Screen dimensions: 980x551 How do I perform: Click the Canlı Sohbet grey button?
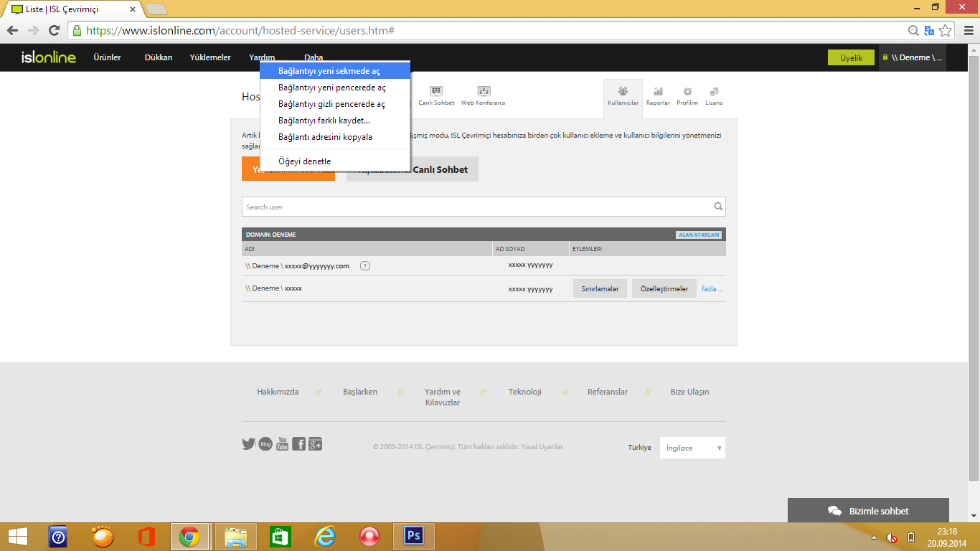coord(413,169)
